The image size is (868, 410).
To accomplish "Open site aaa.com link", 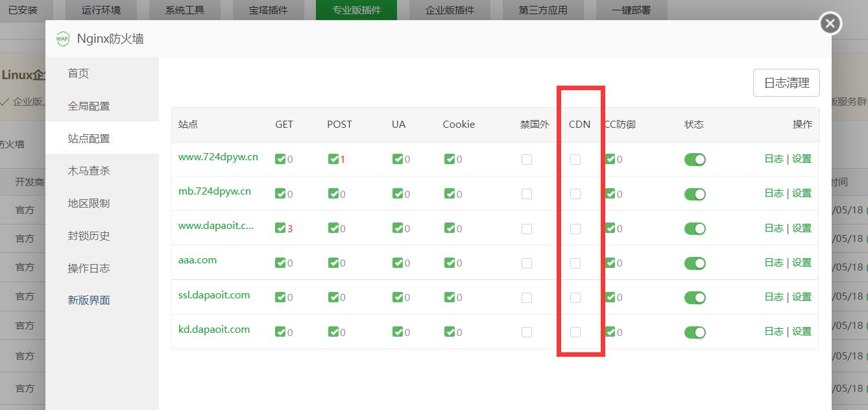I will [198, 259].
